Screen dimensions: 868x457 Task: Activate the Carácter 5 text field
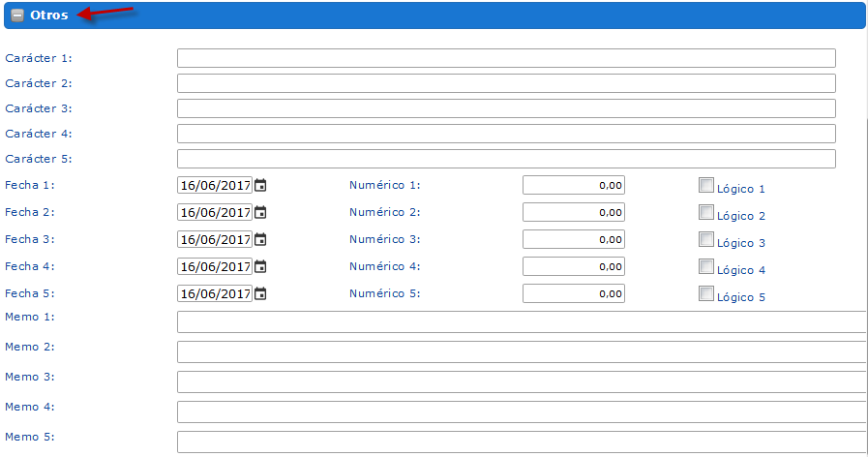click(506, 159)
